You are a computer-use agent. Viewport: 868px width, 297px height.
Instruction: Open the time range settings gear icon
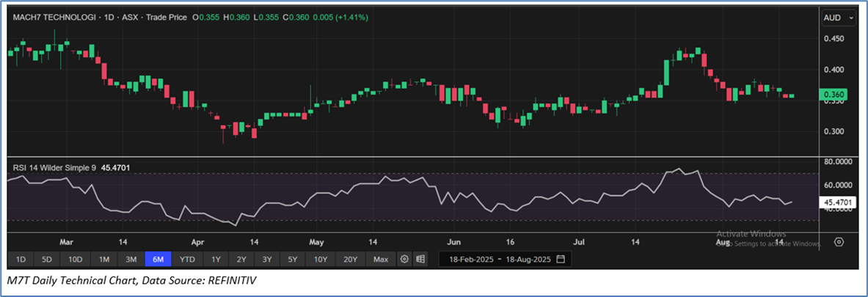pos(404,260)
